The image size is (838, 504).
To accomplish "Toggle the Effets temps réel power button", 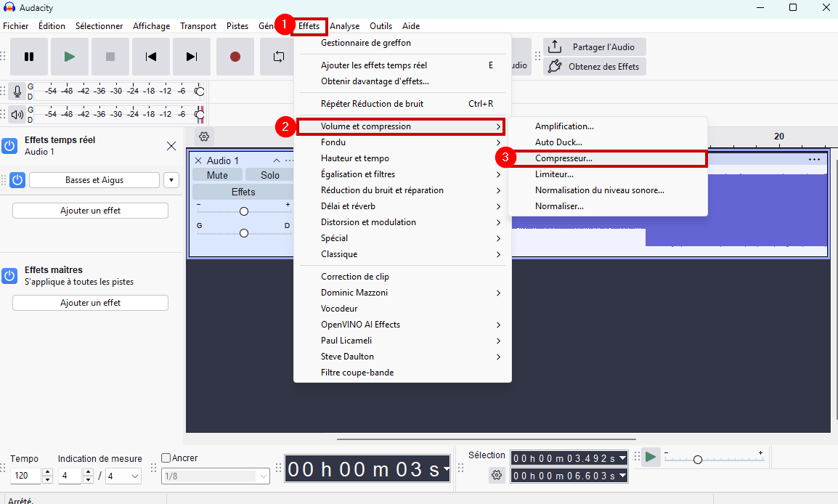I will click(9, 146).
